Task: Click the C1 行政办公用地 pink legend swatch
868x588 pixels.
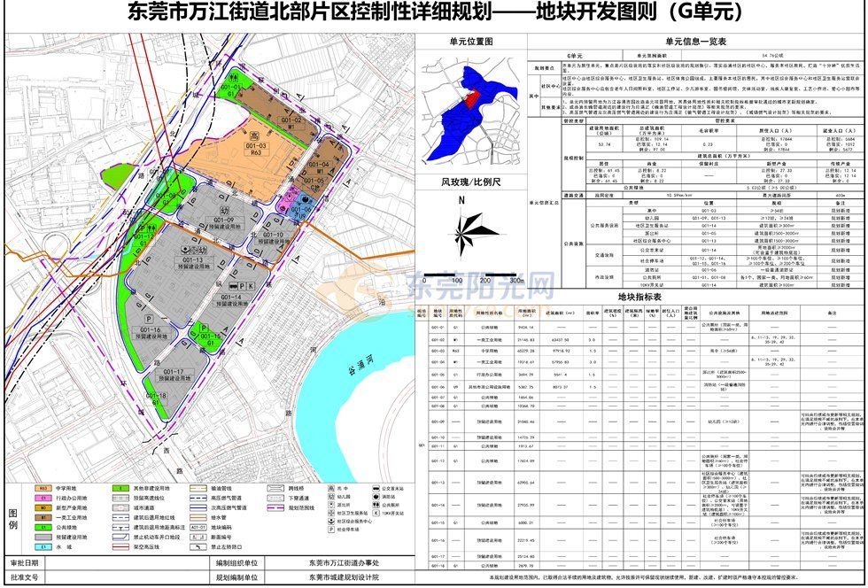Action: coord(43,499)
